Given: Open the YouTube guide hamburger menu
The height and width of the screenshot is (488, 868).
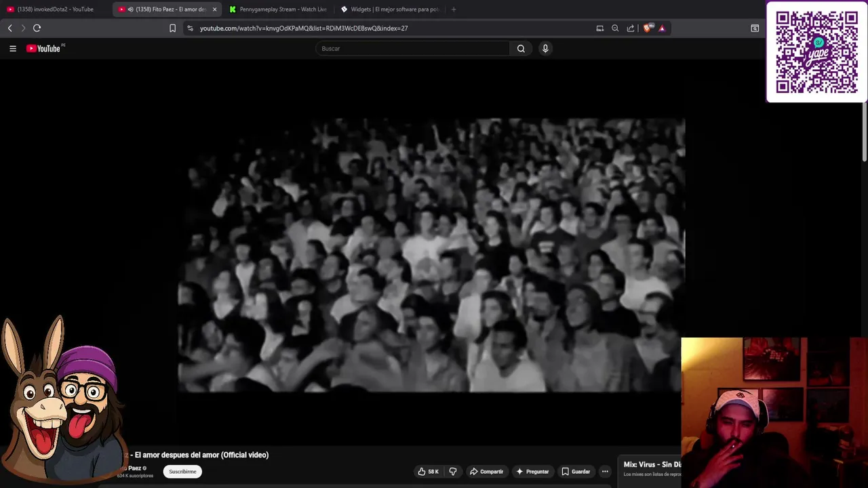Looking at the screenshot, I should [12, 48].
